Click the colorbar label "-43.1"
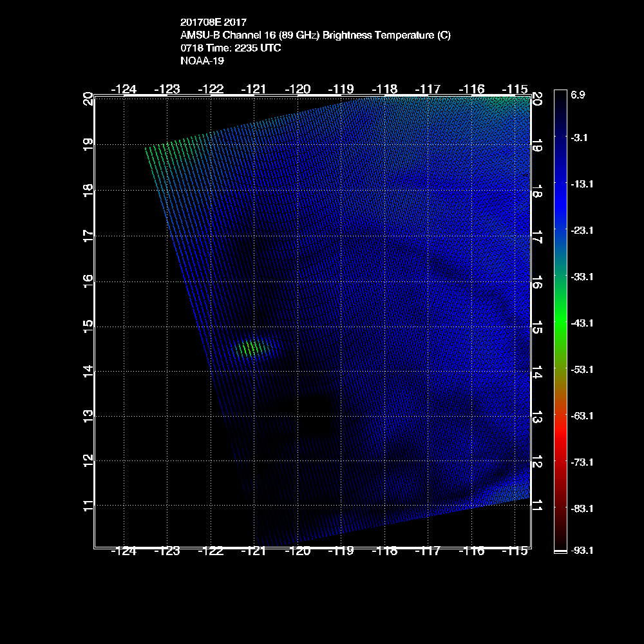 (x=582, y=323)
